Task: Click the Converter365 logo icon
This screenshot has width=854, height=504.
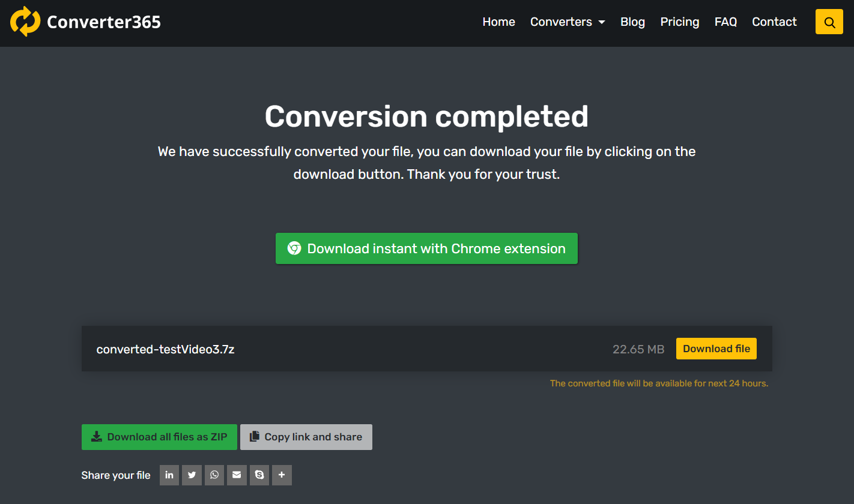Action: coord(25,22)
